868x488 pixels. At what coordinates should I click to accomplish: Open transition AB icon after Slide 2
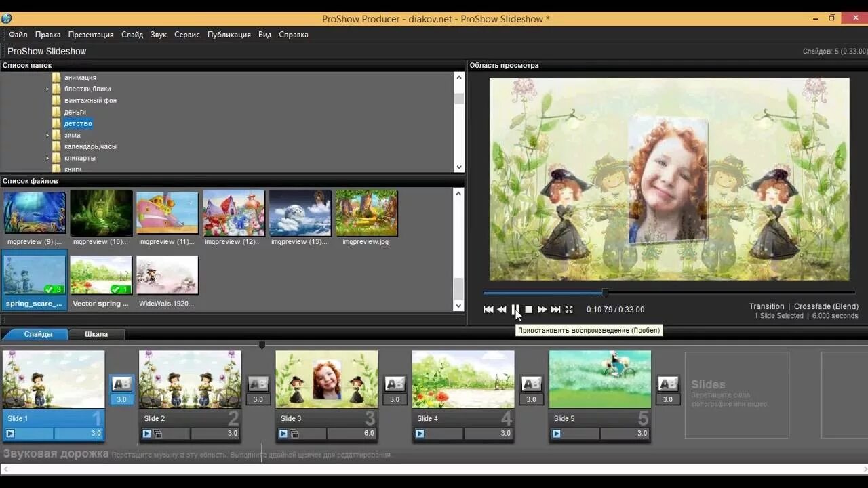pyautogui.click(x=258, y=384)
